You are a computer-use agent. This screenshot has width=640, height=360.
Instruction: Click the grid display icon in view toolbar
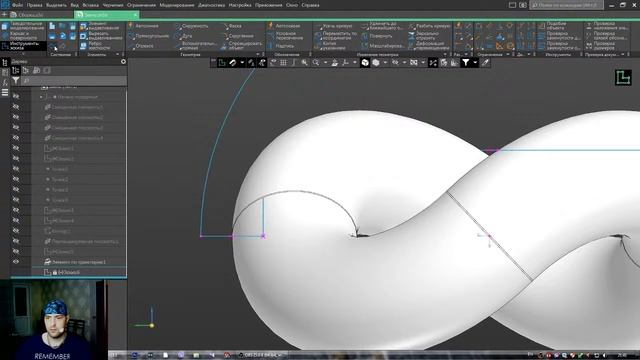click(283, 62)
